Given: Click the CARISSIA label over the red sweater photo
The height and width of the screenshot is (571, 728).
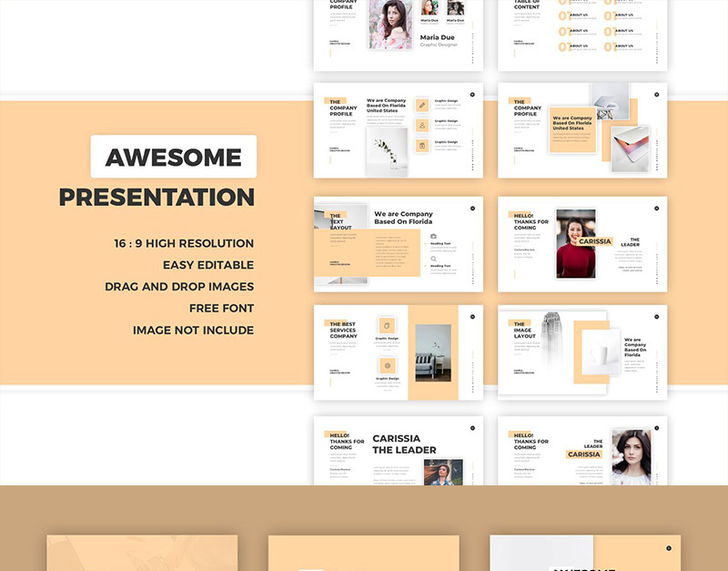Looking at the screenshot, I should tap(595, 241).
